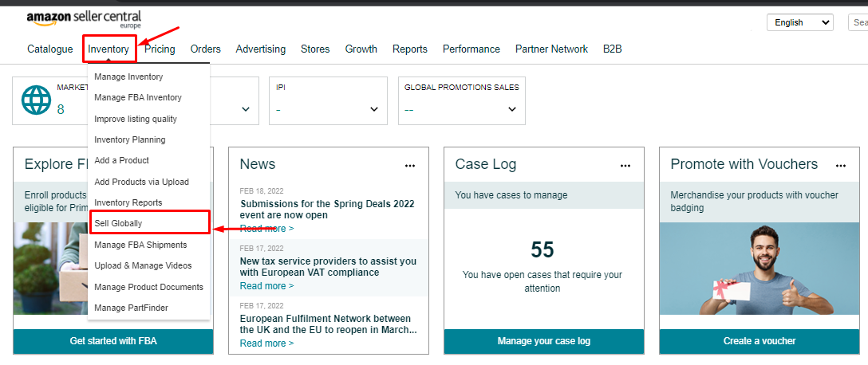The image size is (868, 365).
Task: Open the Inventory menu
Action: pyautogui.click(x=108, y=49)
